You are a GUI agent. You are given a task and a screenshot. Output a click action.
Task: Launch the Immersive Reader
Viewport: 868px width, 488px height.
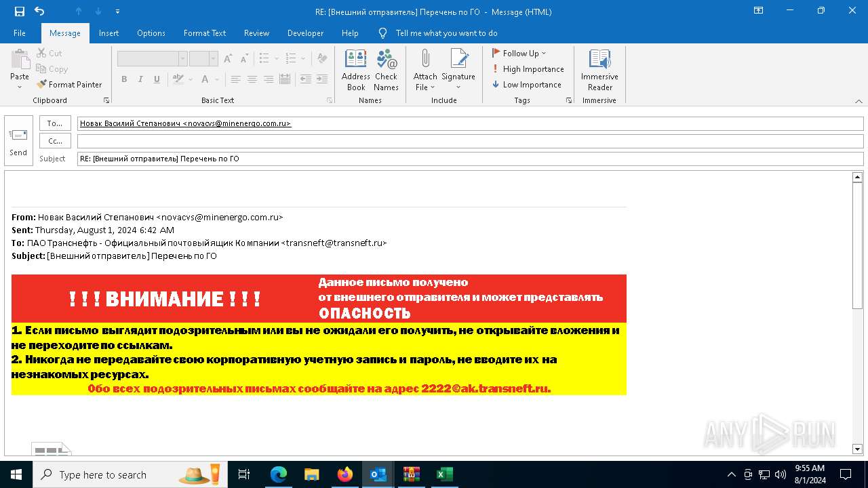(599, 70)
